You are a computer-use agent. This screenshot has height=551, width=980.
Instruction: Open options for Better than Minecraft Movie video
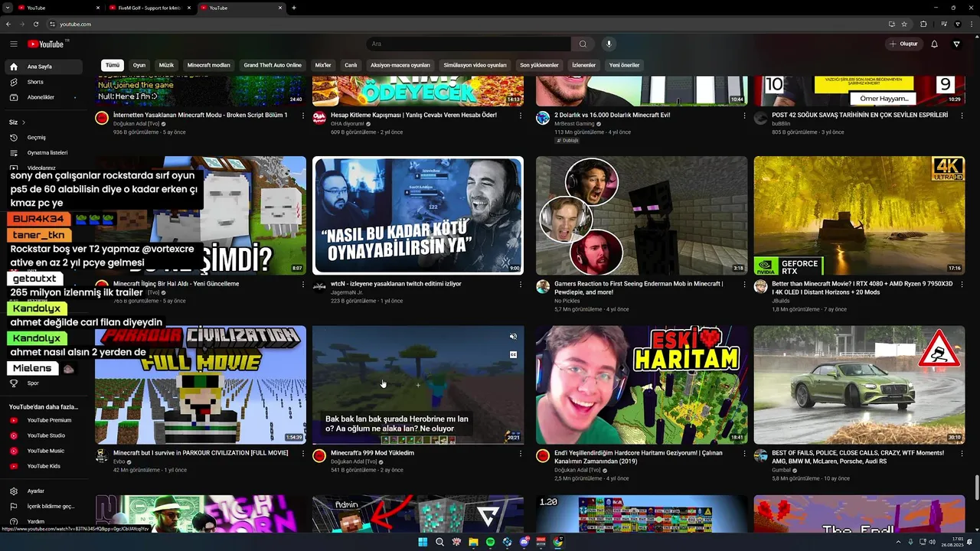pyautogui.click(x=962, y=285)
